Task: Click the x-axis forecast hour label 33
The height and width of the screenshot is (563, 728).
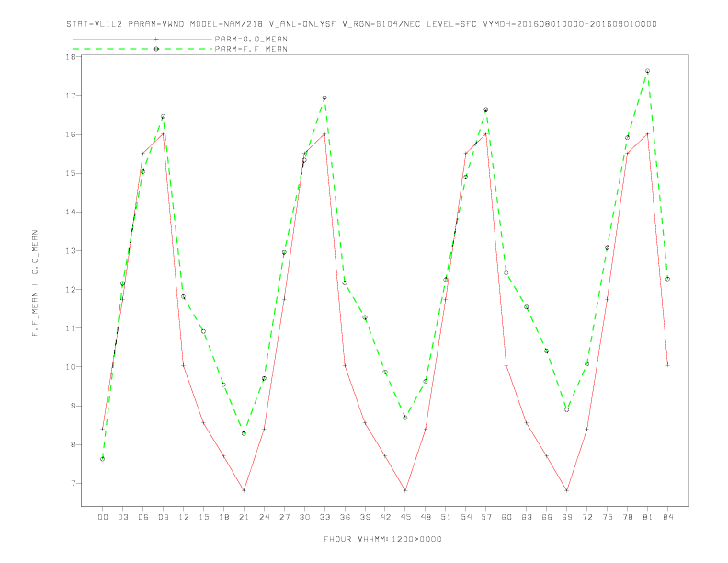Action: [x=324, y=517]
